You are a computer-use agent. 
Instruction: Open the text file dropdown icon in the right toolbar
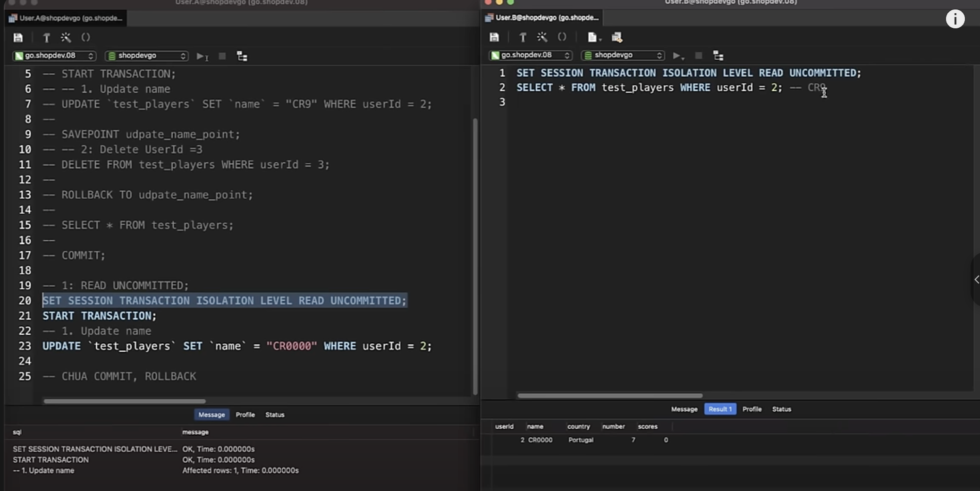593,37
